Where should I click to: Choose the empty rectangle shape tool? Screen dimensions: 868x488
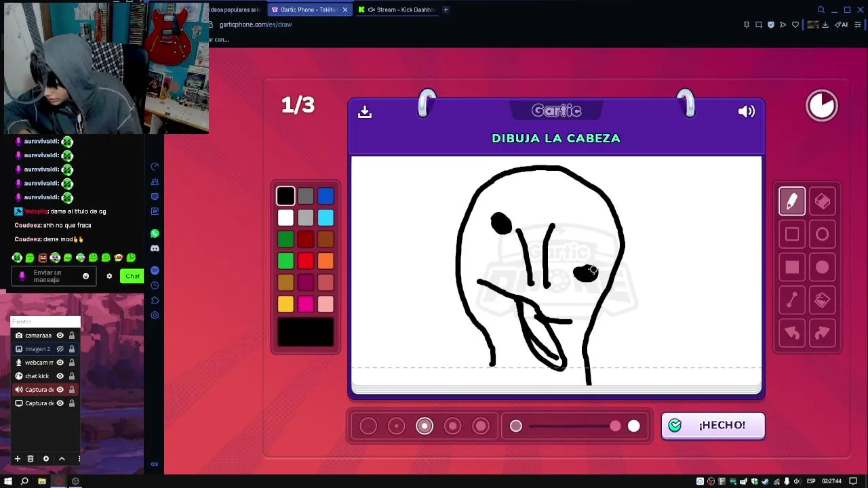click(x=792, y=235)
